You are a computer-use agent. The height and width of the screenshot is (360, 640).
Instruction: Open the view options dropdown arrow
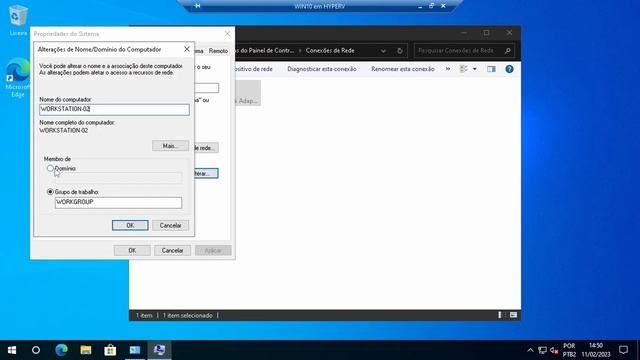pyautogui.click(x=474, y=69)
